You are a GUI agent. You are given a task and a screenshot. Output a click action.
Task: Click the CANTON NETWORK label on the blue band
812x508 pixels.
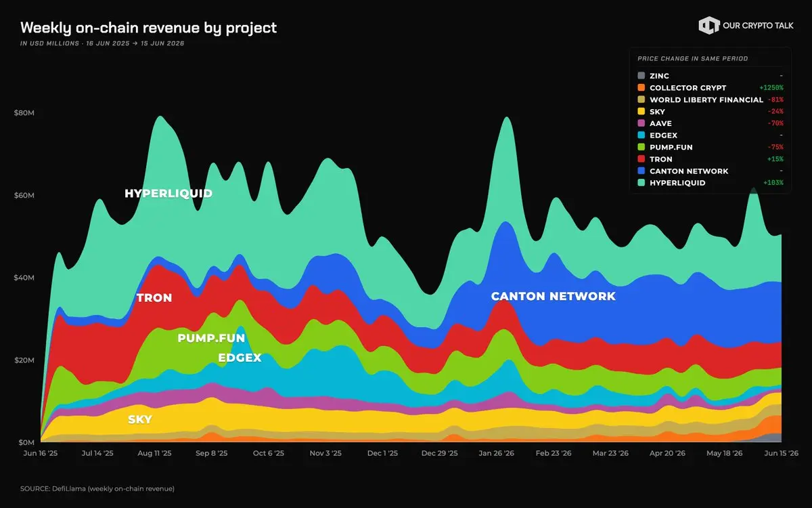[x=554, y=296]
